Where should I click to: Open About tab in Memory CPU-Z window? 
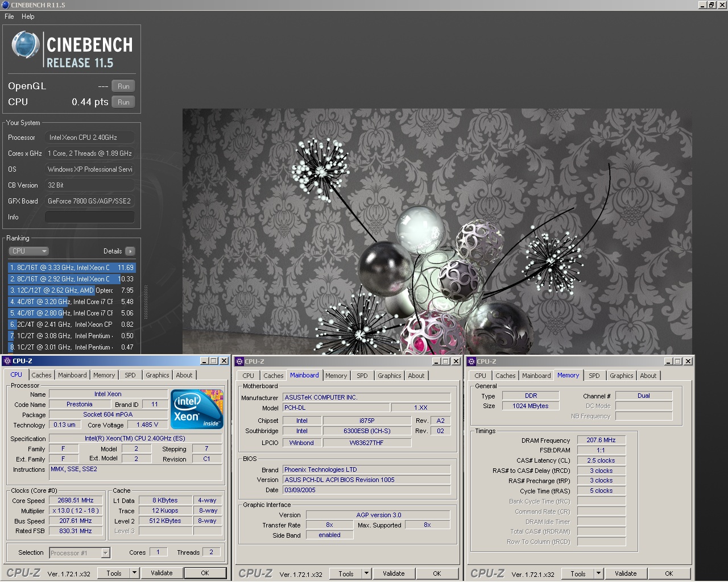(x=648, y=376)
